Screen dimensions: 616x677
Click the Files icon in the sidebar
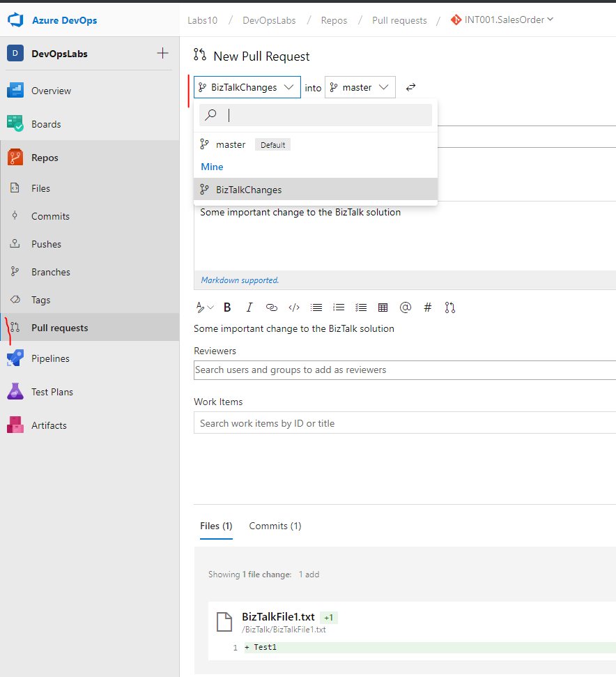coord(15,188)
